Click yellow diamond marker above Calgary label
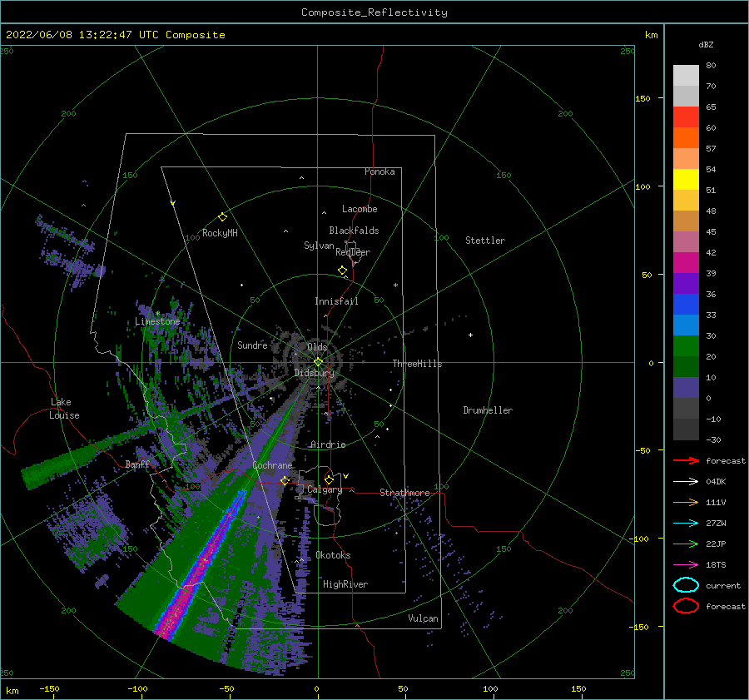The image size is (749, 700). click(329, 479)
